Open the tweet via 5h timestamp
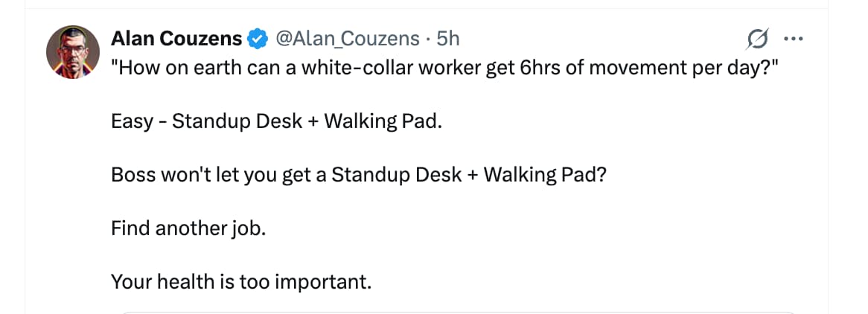The width and height of the screenshot is (868, 314). (448, 37)
